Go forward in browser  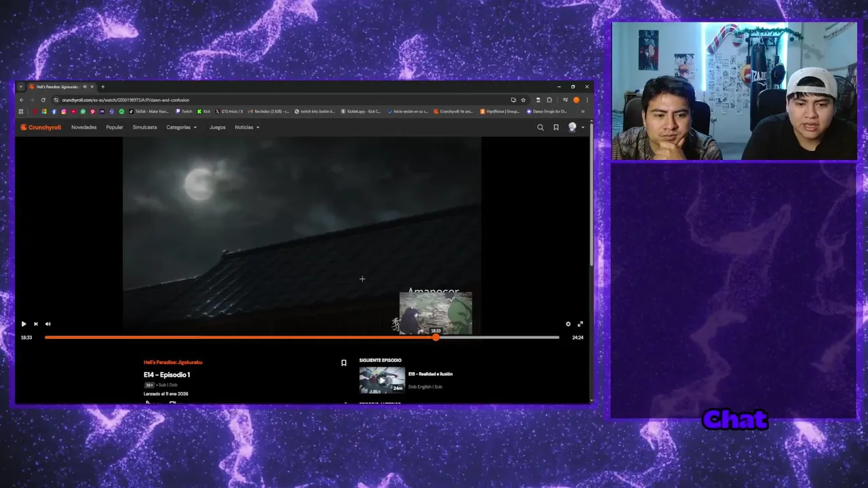pyautogui.click(x=32, y=100)
